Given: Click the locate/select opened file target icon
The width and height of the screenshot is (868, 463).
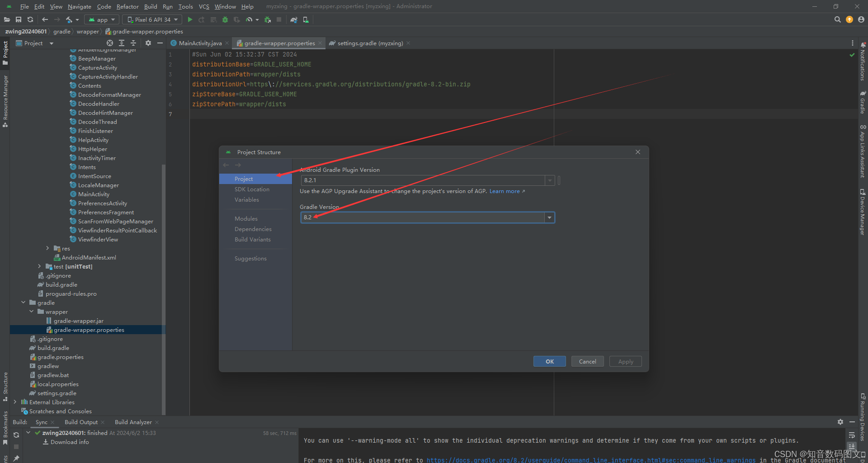Looking at the screenshot, I should tap(110, 43).
